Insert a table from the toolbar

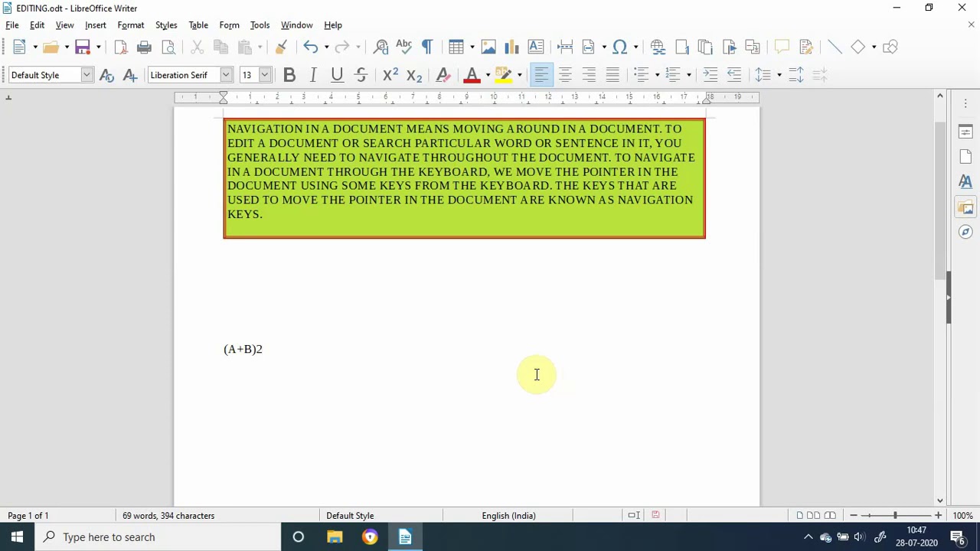[x=456, y=47]
